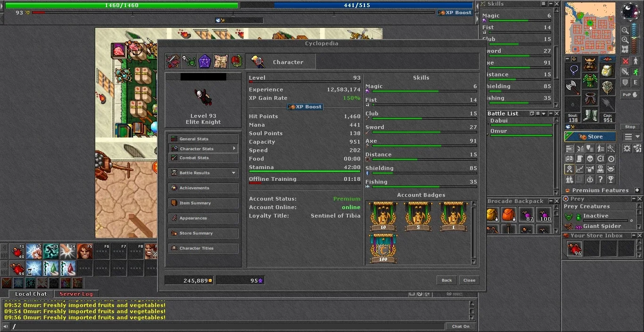Open the Charms purple pentagram icon
The width and height of the screenshot is (644, 332).
tap(205, 62)
